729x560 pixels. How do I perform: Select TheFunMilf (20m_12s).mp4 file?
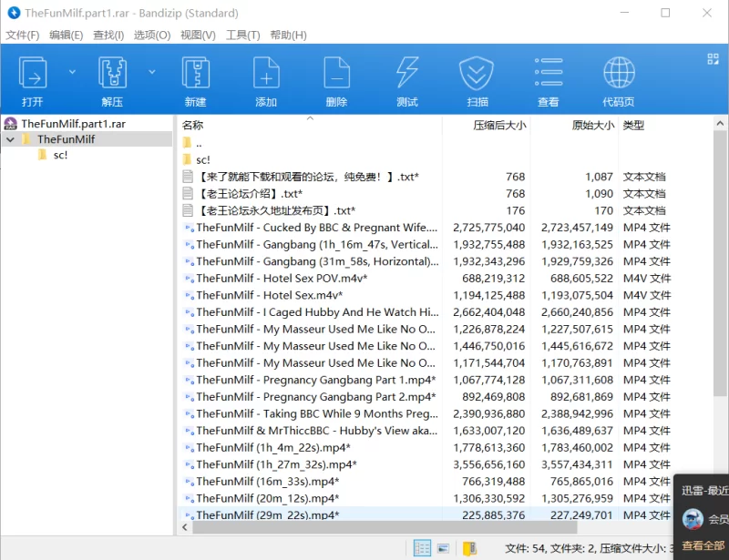click(268, 498)
